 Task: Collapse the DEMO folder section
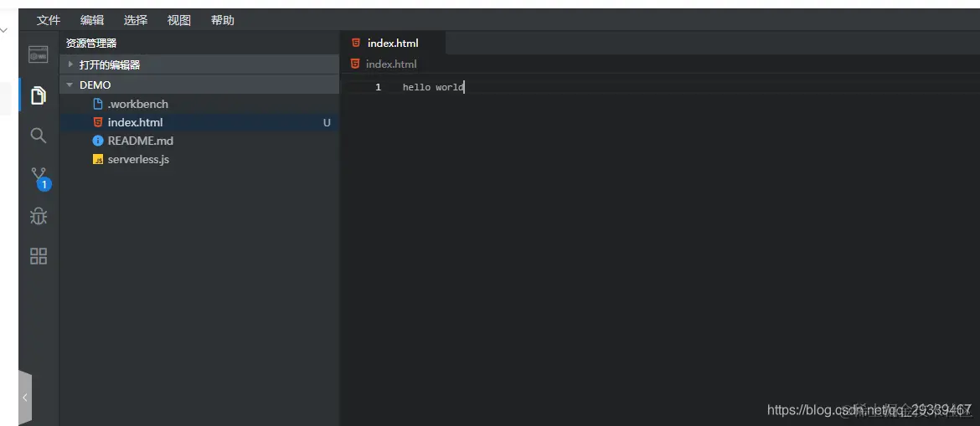pyautogui.click(x=199, y=85)
